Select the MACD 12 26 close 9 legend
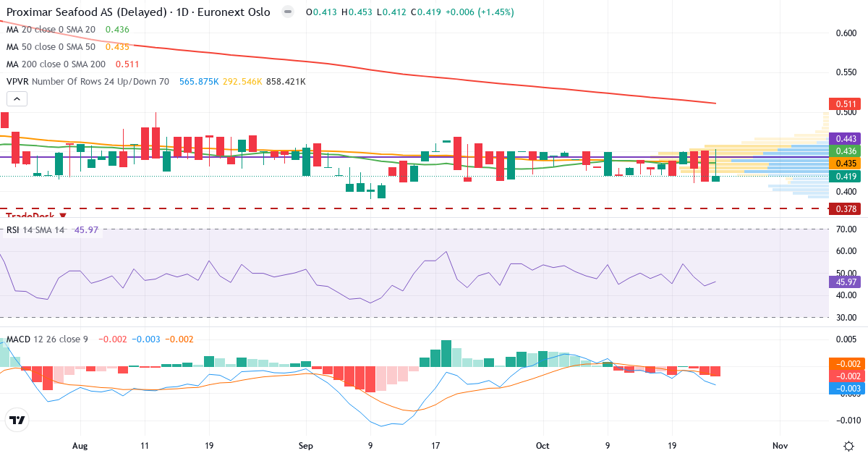868x456 pixels. [47, 339]
